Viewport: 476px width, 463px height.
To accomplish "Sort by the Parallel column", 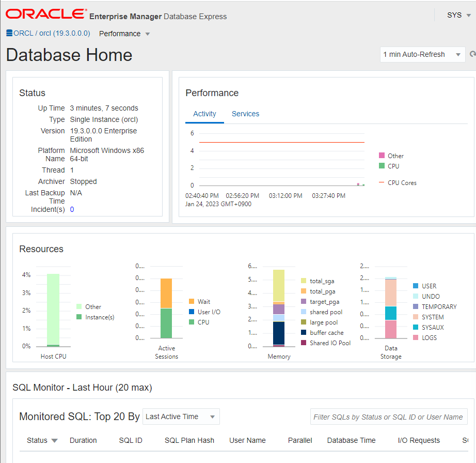I will 300,440.
